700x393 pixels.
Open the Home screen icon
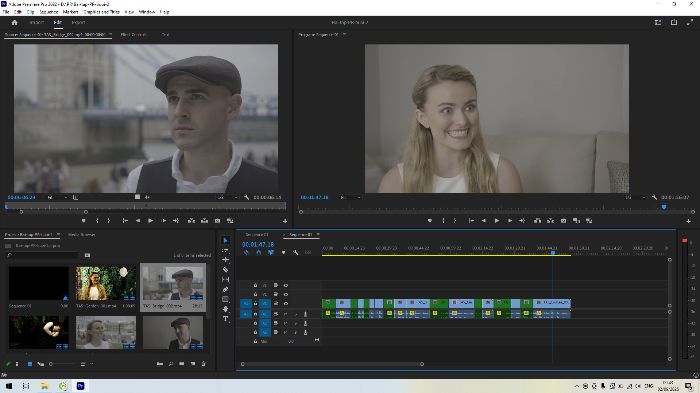pos(14,22)
